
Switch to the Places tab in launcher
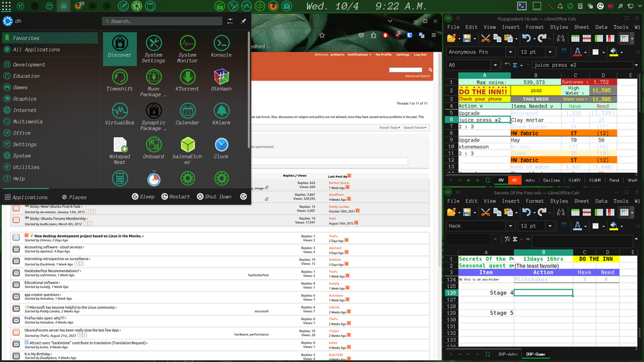click(74, 197)
